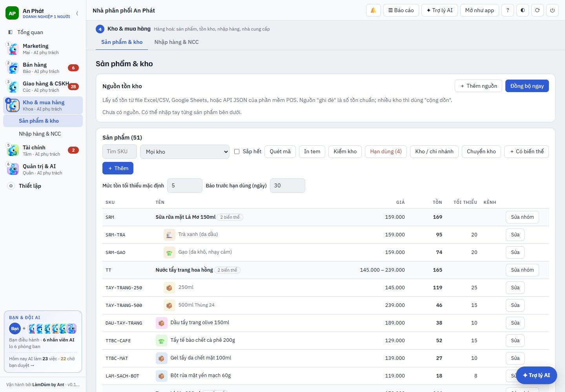565x392 pixels.
Task: Click the refresh icon in header
Action: (x=538, y=10)
